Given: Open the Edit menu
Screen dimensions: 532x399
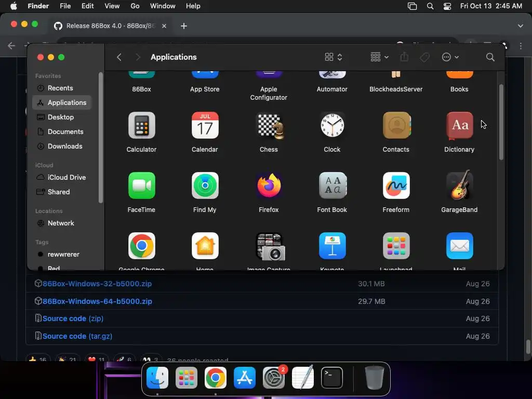Looking at the screenshot, I should [87, 6].
